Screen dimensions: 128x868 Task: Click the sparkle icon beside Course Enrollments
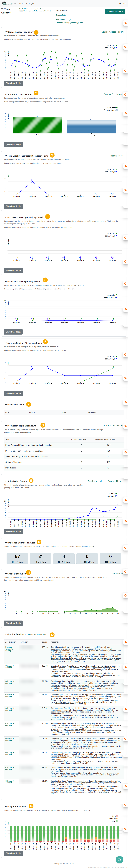coord(126,95)
